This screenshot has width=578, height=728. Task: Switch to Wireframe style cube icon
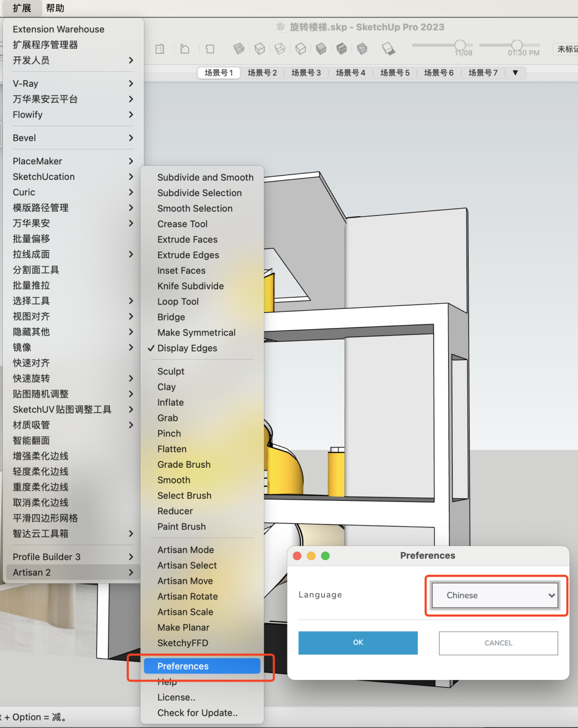point(280,48)
